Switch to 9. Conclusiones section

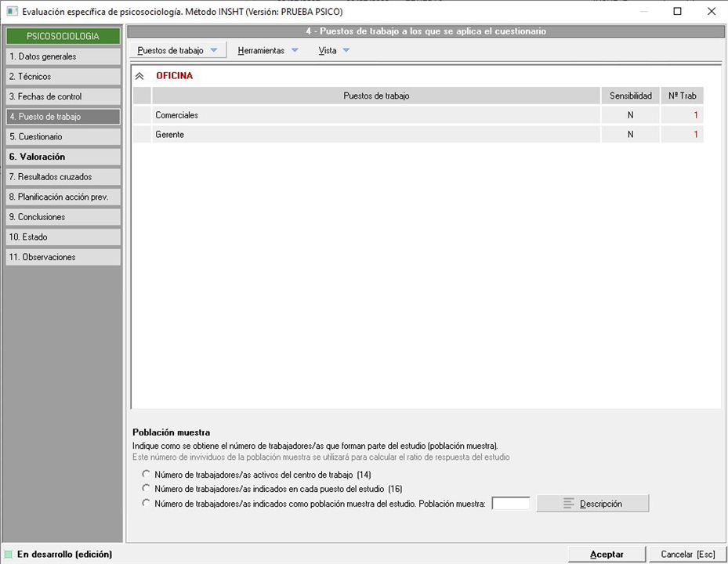click(x=63, y=217)
